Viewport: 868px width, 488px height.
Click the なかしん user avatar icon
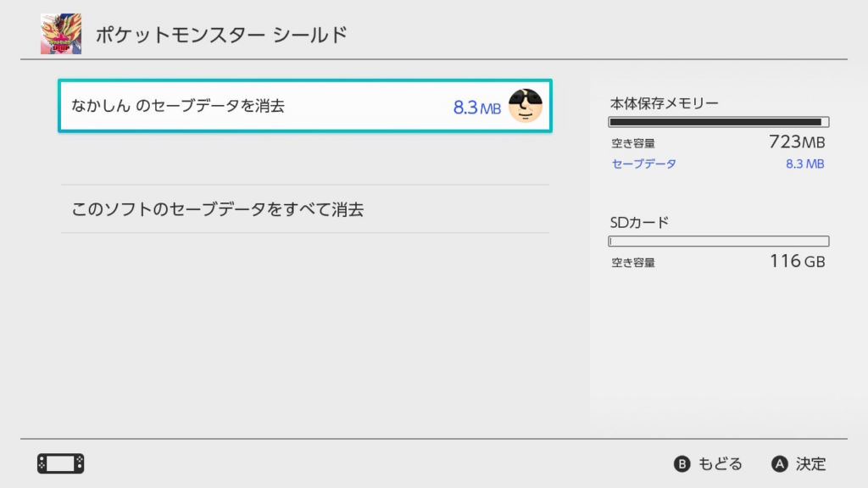point(526,105)
